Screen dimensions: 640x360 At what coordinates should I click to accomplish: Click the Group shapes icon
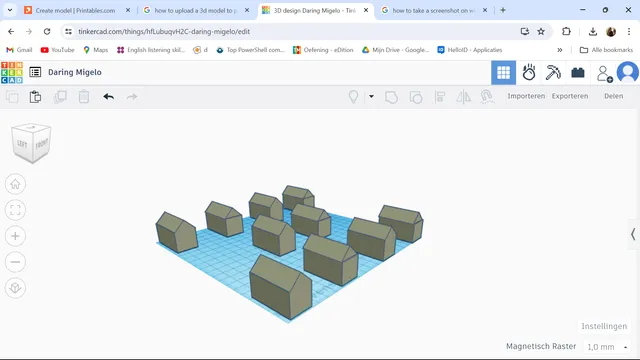pyautogui.click(x=391, y=97)
